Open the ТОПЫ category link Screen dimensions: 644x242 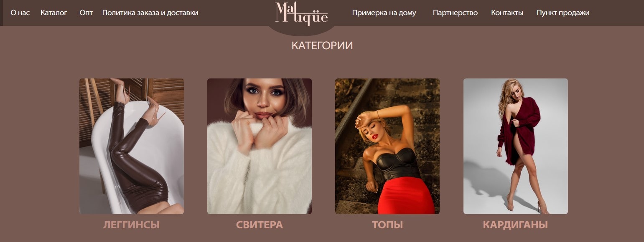(387, 225)
